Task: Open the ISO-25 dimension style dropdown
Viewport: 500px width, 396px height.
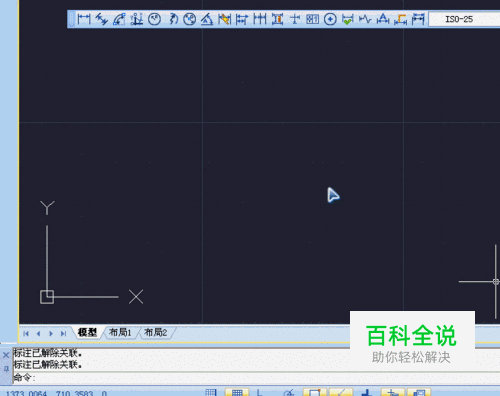Action: [x=464, y=19]
